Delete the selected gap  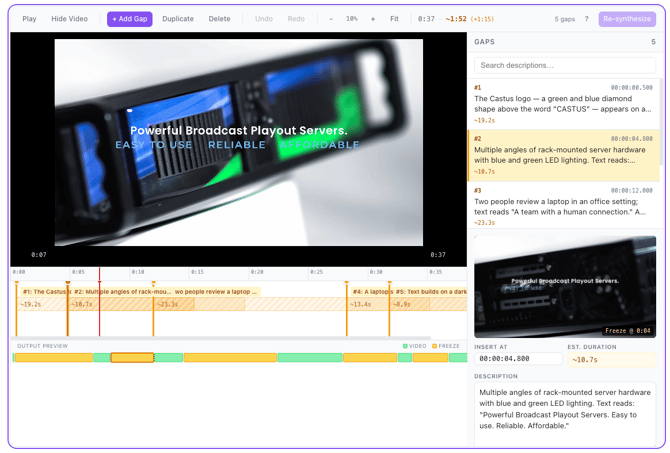[x=219, y=19]
